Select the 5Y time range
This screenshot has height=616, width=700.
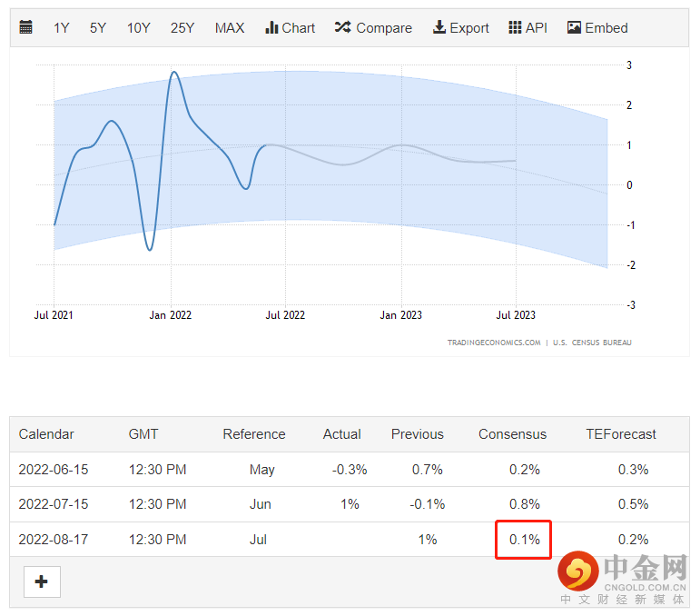(x=97, y=28)
